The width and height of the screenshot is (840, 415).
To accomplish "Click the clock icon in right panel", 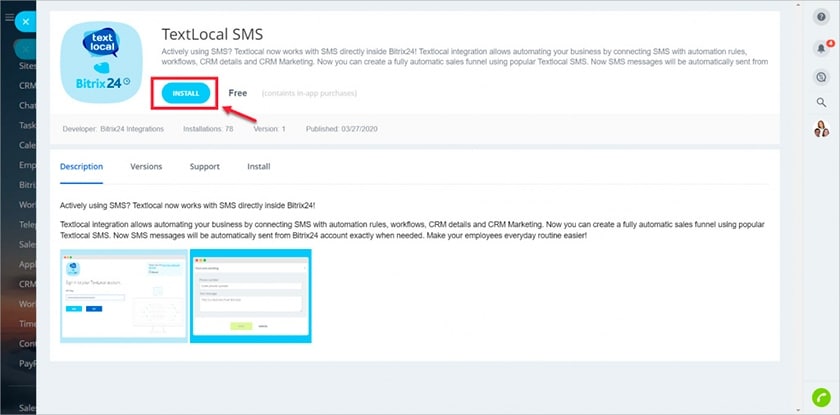I will 821,78.
